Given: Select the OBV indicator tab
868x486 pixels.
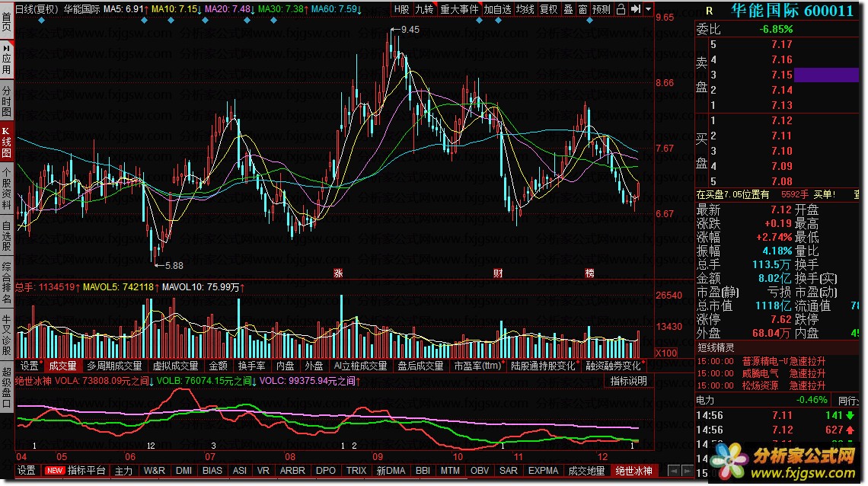Looking at the screenshot, I should 480,471.
